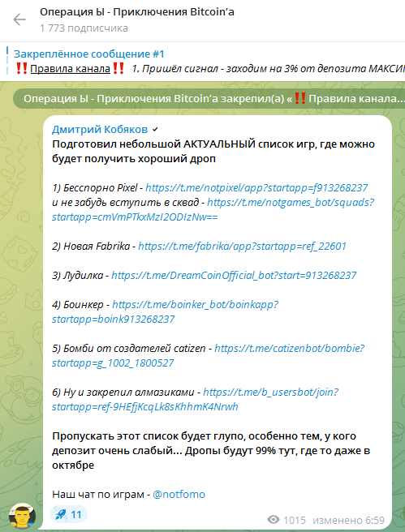
Task: Open the notgames_bot squads link
Action: pos(213,210)
